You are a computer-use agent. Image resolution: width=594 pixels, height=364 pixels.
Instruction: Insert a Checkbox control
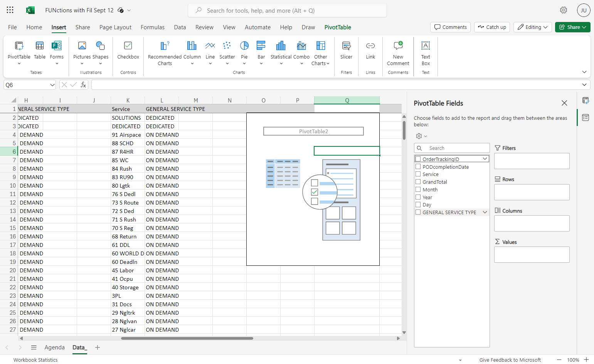pyautogui.click(x=128, y=50)
